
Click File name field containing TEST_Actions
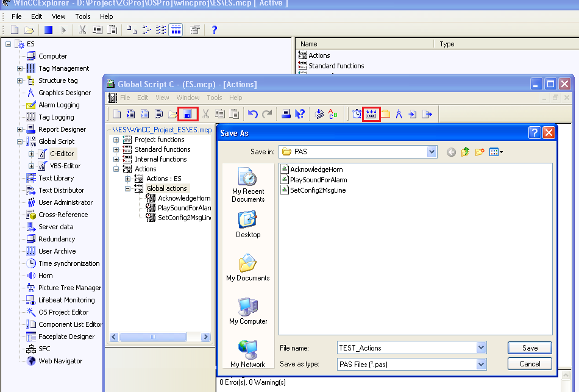pyautogui.click(x=407, y=347)
